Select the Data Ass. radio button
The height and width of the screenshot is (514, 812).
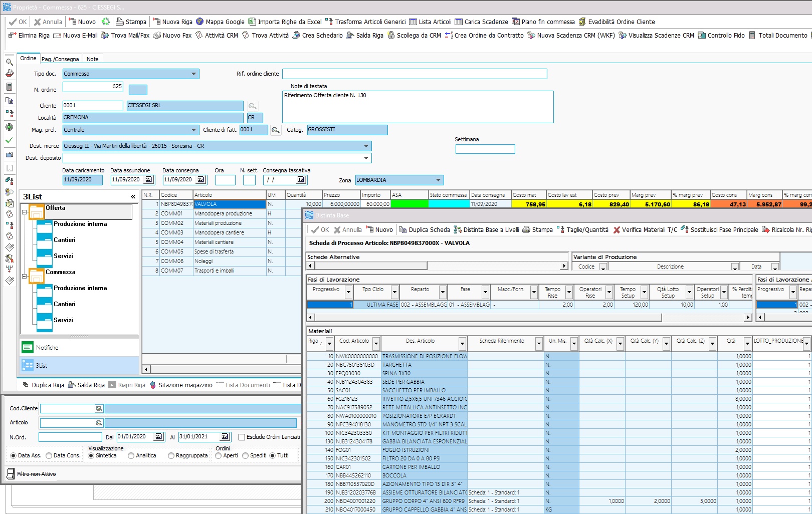click(14, 455)
